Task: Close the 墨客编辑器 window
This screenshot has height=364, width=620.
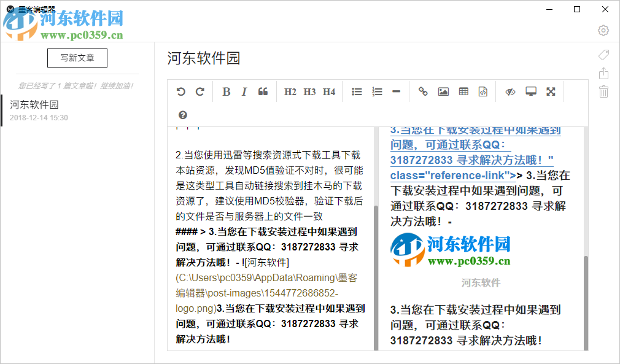Action: pyautogui.click(x=605, y=9)
